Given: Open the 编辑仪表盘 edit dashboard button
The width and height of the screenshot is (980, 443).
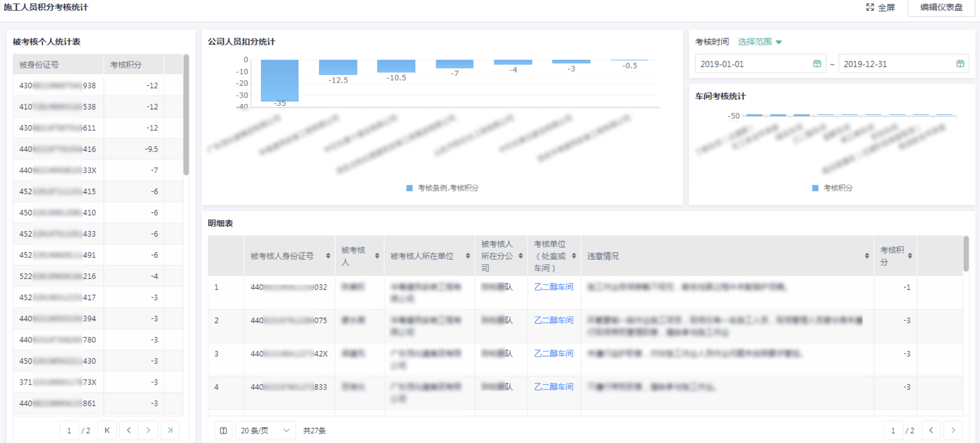Looking at the screenshot, I should (941, 7).
